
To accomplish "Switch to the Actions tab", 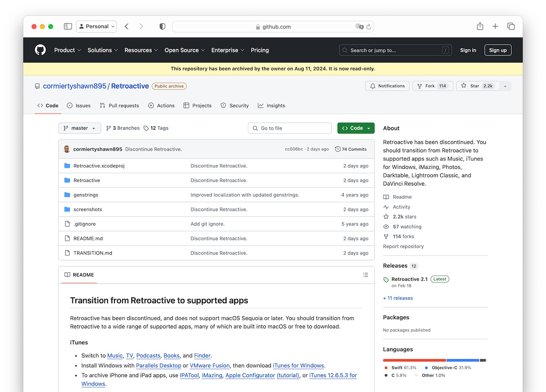I will [x=161, y=105].
